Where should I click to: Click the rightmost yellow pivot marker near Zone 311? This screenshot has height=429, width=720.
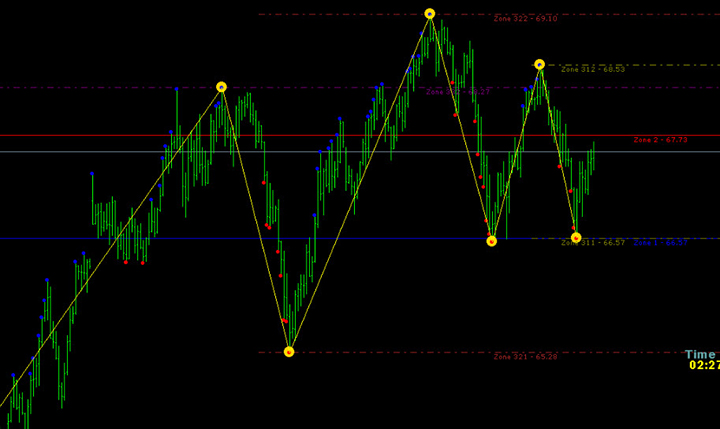(x=576, y=238)
